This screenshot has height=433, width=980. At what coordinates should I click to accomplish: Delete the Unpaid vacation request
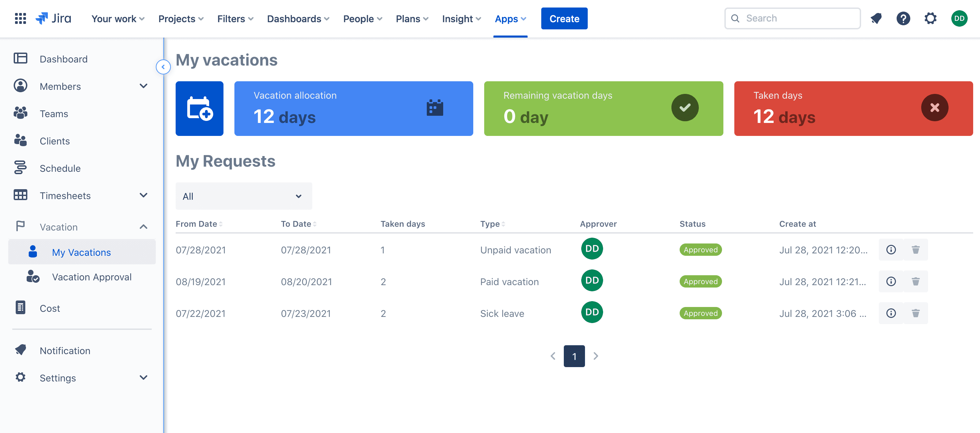916,250
